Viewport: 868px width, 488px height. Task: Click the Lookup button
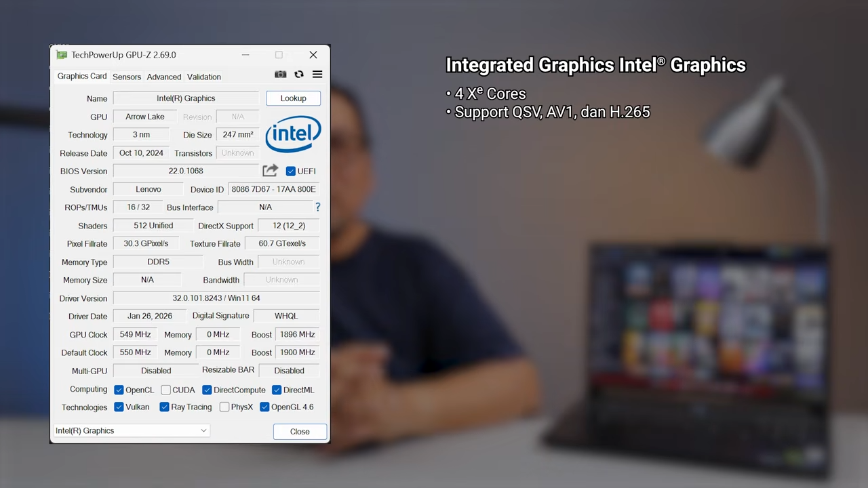[293, 98]
